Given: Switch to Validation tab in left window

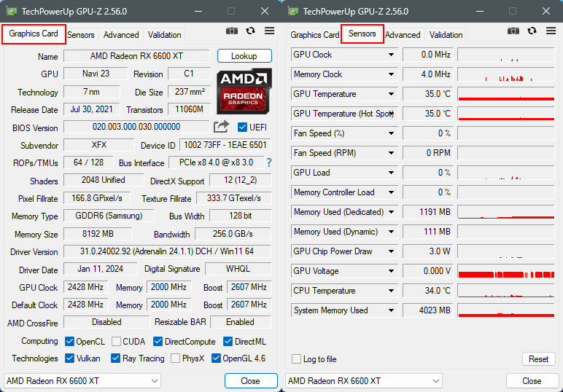Looking at the screenshot, I should pyautogui.click(x=164, y=35).
